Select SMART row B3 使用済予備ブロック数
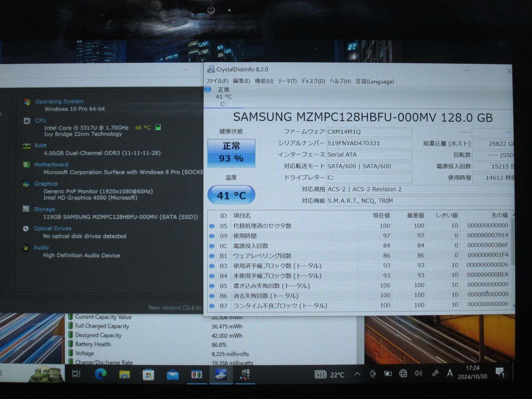 [359, 266]
